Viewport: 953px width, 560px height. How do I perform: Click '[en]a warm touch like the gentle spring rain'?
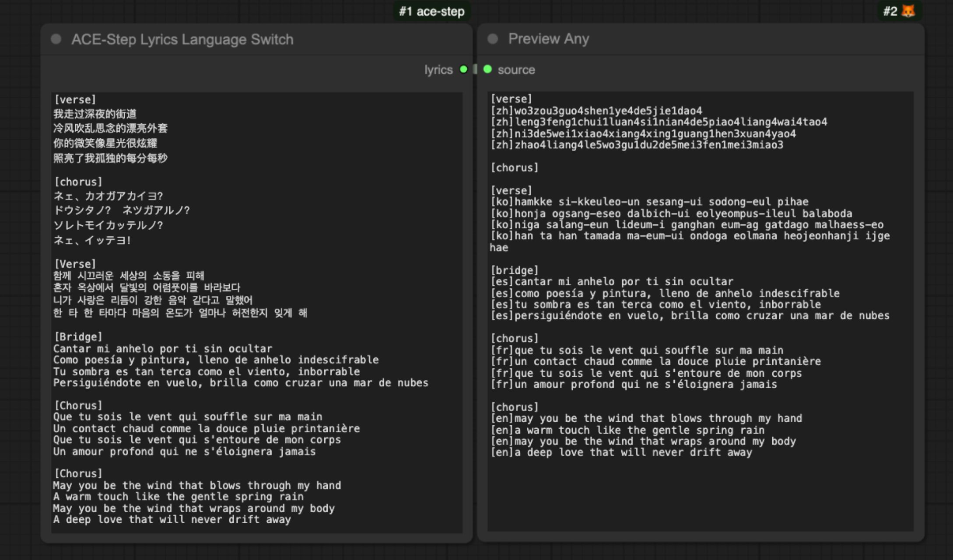(x=627, y=430)
